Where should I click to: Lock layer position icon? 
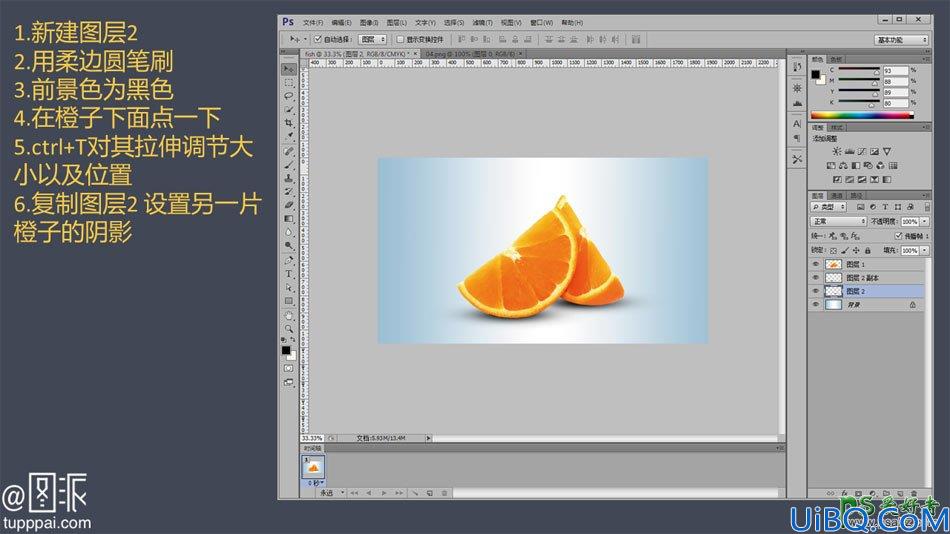tap(856, 250)
